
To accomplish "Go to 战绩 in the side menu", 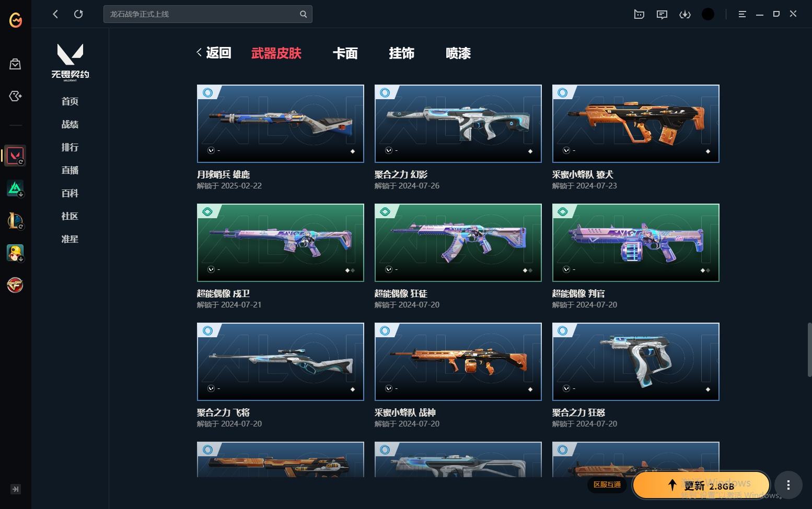I will point(70,124).
